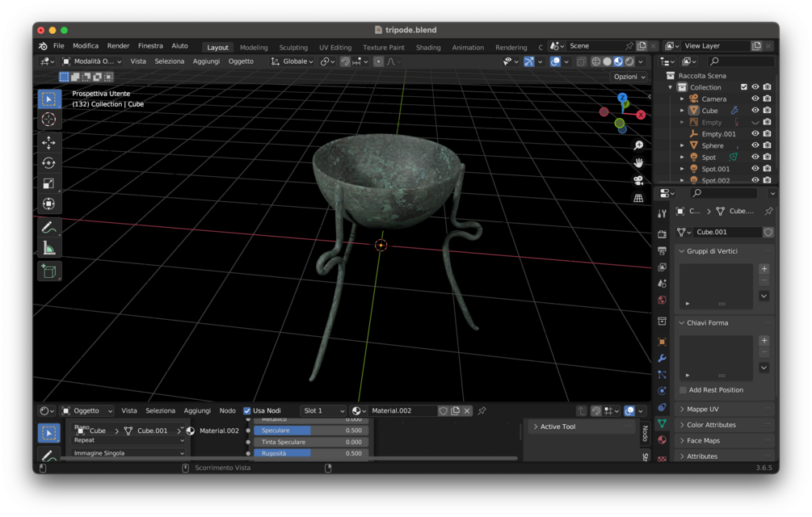Toggle Usa Nodi in the shader editor header
Image resolution: width=812 pixels, height=517 pixels.
[247, 410]
